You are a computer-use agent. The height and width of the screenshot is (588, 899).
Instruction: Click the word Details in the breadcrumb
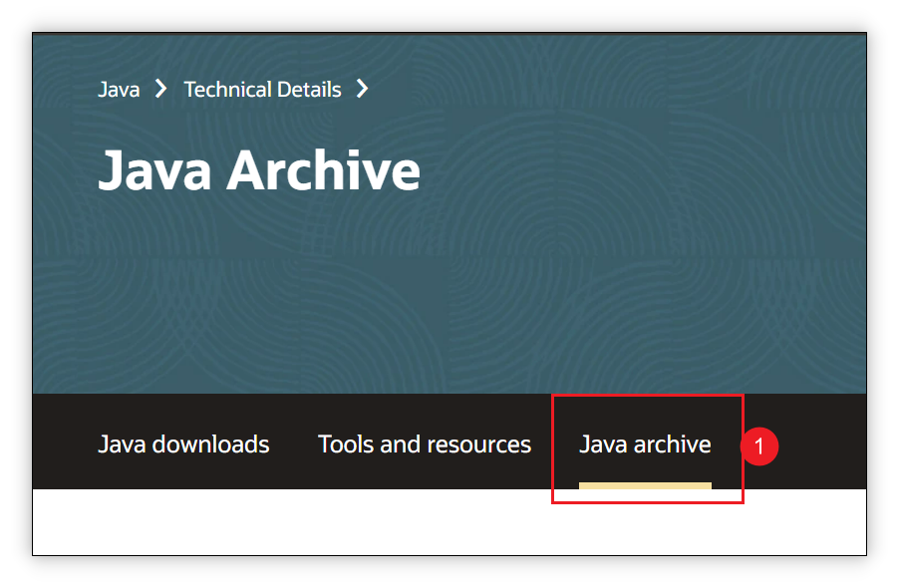309,90
